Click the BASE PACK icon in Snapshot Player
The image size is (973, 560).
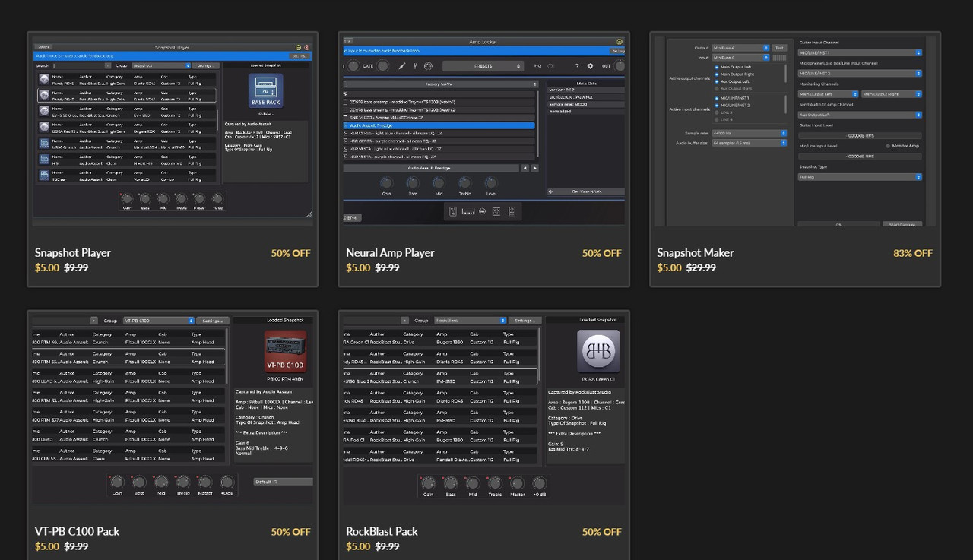point(265,91)
